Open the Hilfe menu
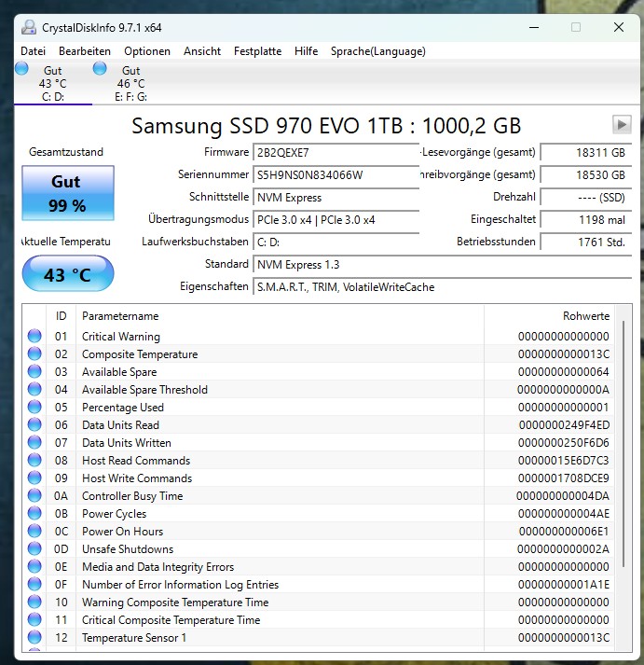 click(306, 51)
